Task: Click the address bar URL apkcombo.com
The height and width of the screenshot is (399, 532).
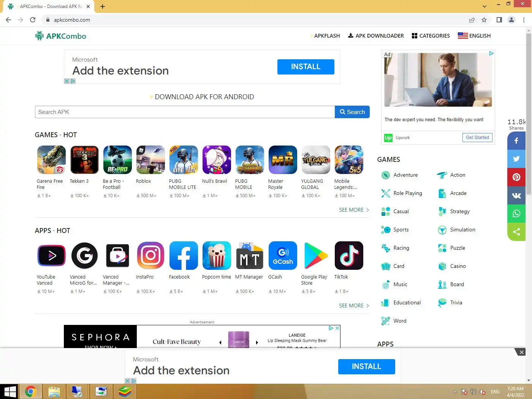Action: (72, 20)
